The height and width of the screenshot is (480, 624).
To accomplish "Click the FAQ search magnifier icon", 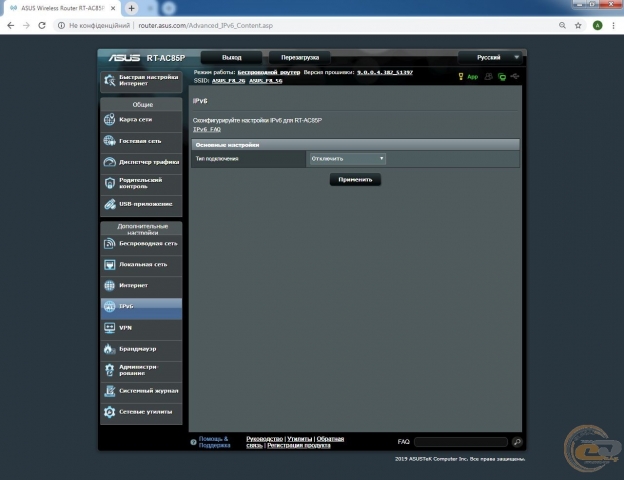I will [517, 441].
